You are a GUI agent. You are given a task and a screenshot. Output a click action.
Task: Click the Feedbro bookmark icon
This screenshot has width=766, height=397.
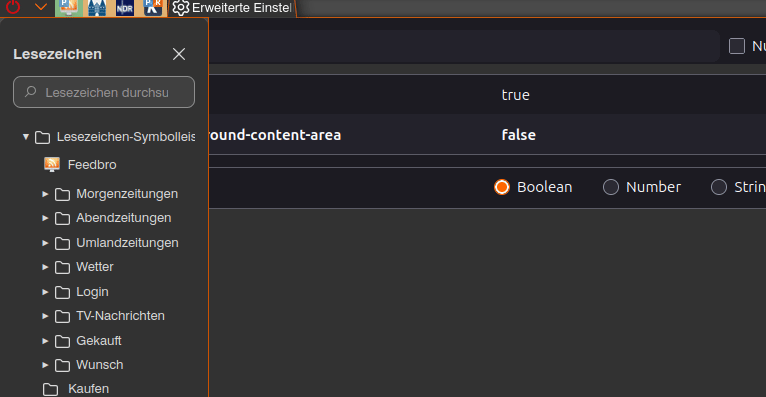(x=52, y=165)
